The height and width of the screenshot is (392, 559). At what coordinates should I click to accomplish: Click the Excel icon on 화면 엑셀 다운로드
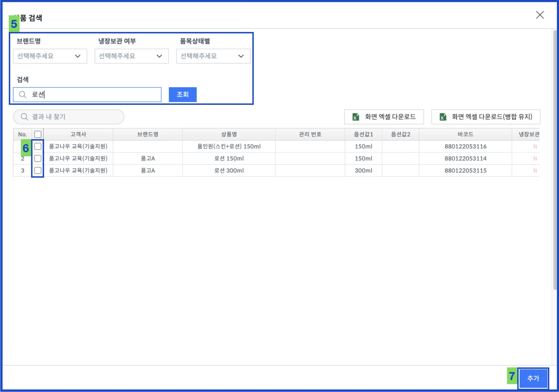(x=355, y=117)
